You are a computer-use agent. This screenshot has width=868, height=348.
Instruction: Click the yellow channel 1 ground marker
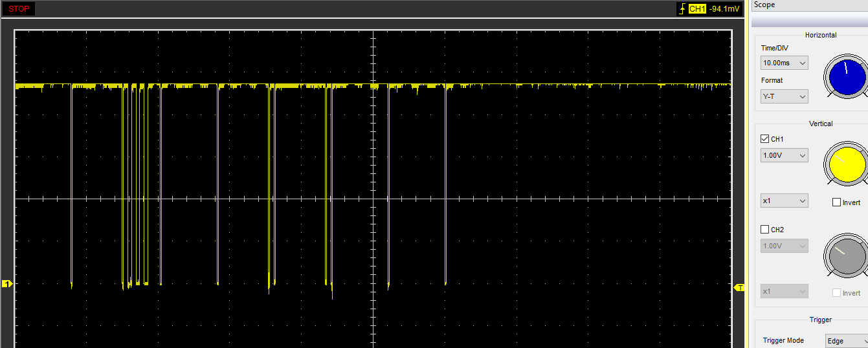click(x=7, y=284)
